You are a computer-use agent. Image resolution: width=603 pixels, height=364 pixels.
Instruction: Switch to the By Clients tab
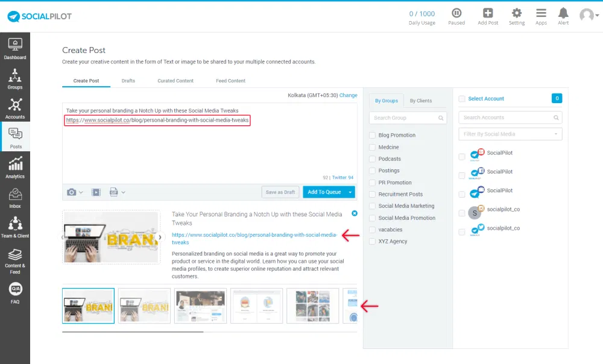pos(420,101)
